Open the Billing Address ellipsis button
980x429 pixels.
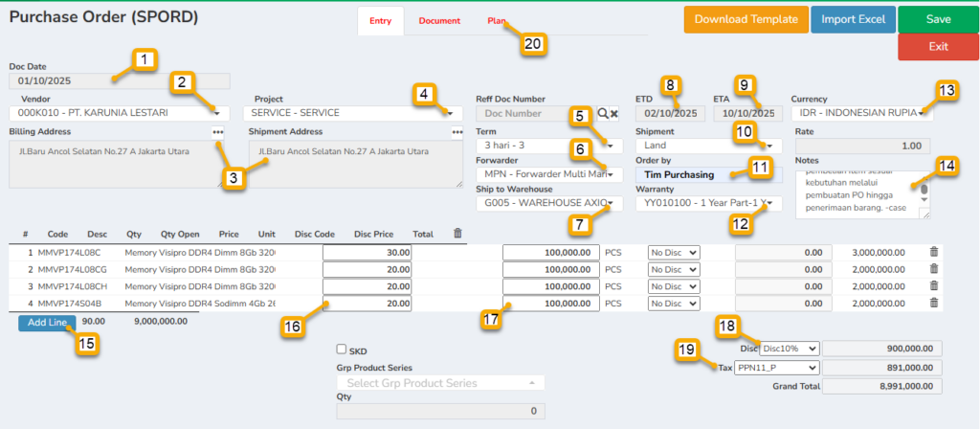tap(218, 132)
